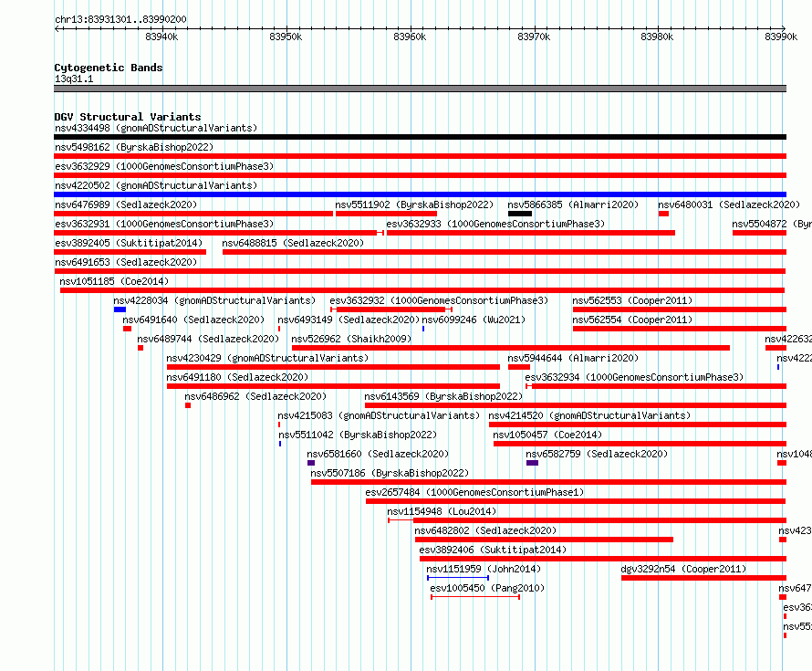Select purple nsv6581660 variant bar
This screenshot has height=671, width=812.
(311, 463)
